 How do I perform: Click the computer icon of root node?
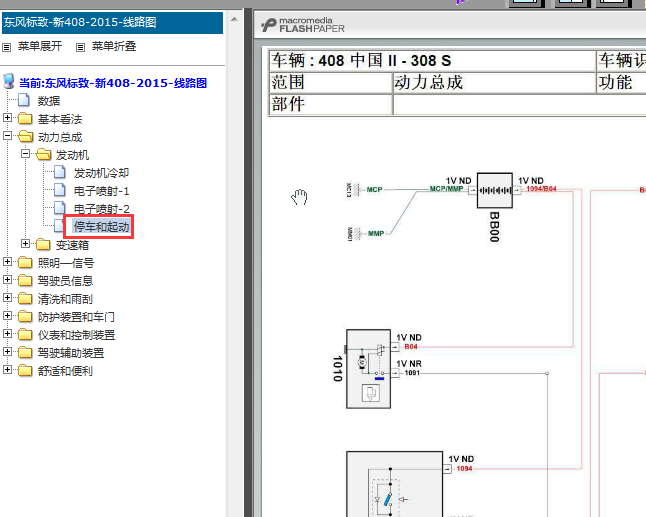(x=9, y=82)
